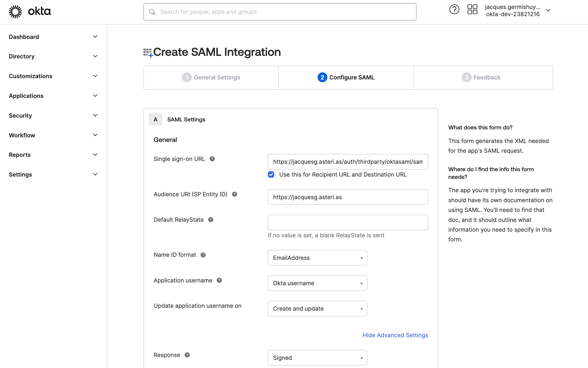Click help icon next to Single sign-on URL
The image size is (588, 368).
[x=212, y=159]
